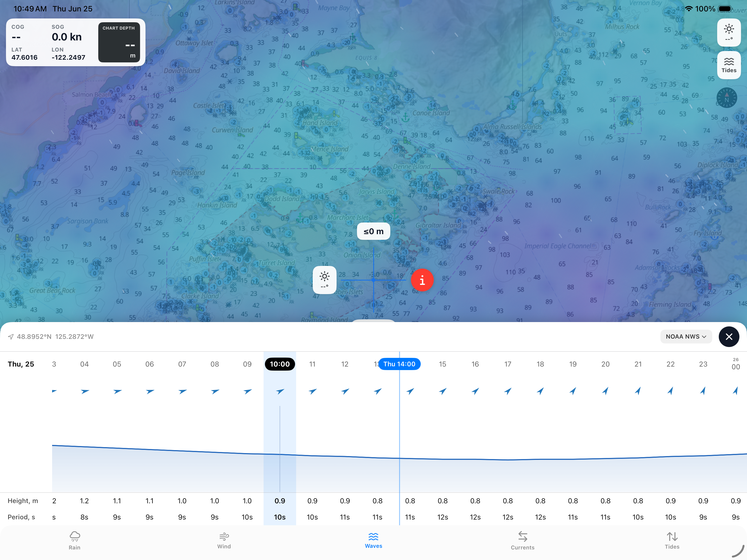Screen dimensions: 747x560
Task: Tap the 1.2 height value at 04
Action: click(84, 501)
